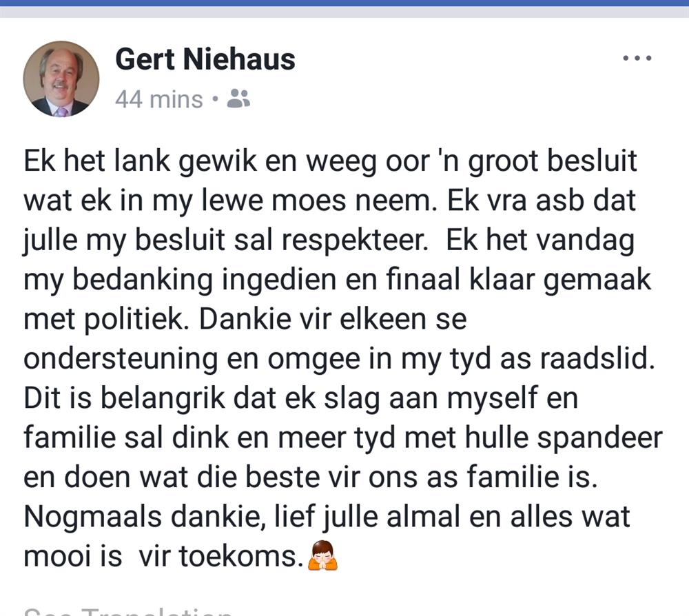The height and width of the screenshot is (616, 689).
Task: Click the blue Facebook header bar
Action: point(344,3)
